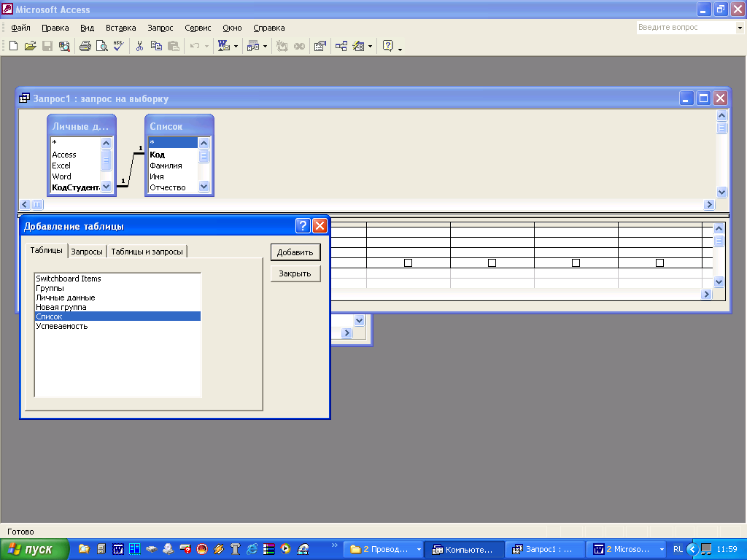Image resolution: width=747 pixels, height=560 pixels.
Task: Select the Таблицы tab
Action: point(46,250)
